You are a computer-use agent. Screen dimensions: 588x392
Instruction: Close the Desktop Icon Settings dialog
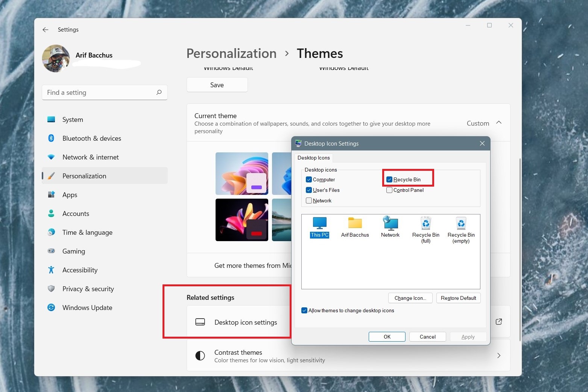[482, 143]
